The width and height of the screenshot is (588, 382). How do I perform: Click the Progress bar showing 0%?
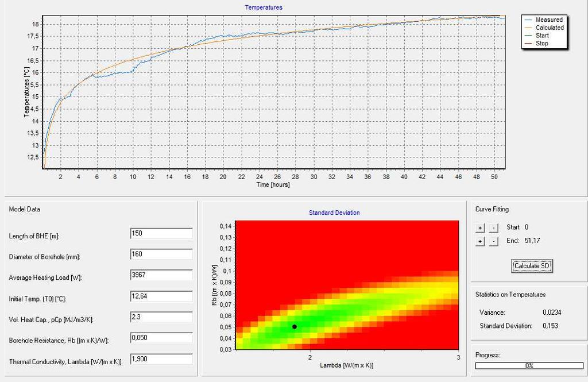(529, 365)
